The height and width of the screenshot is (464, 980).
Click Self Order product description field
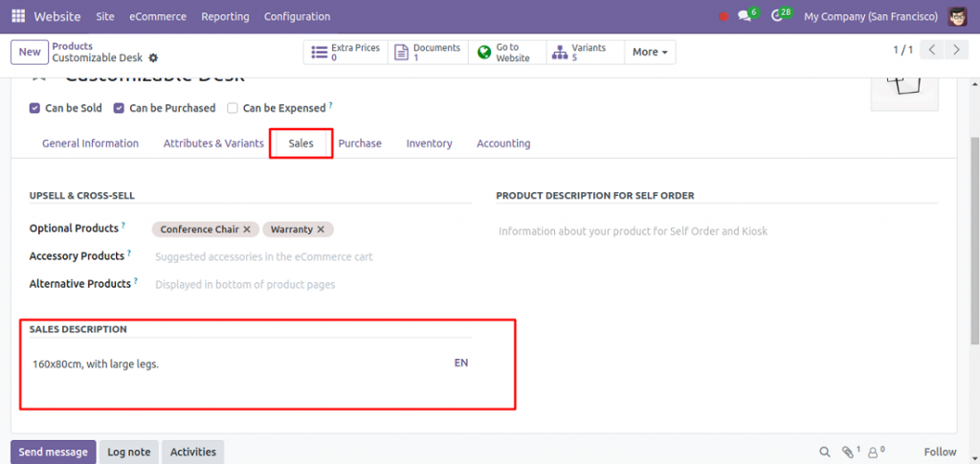pos(717,232)
